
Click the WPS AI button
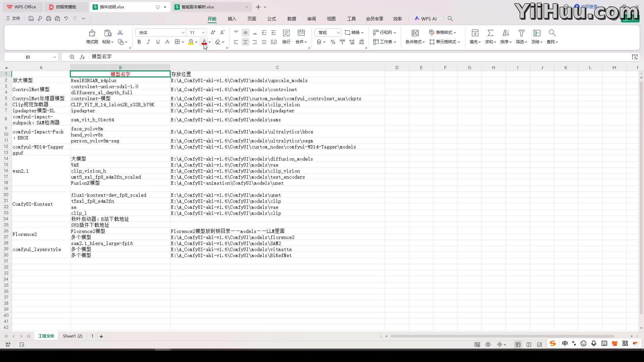[425, 19]
